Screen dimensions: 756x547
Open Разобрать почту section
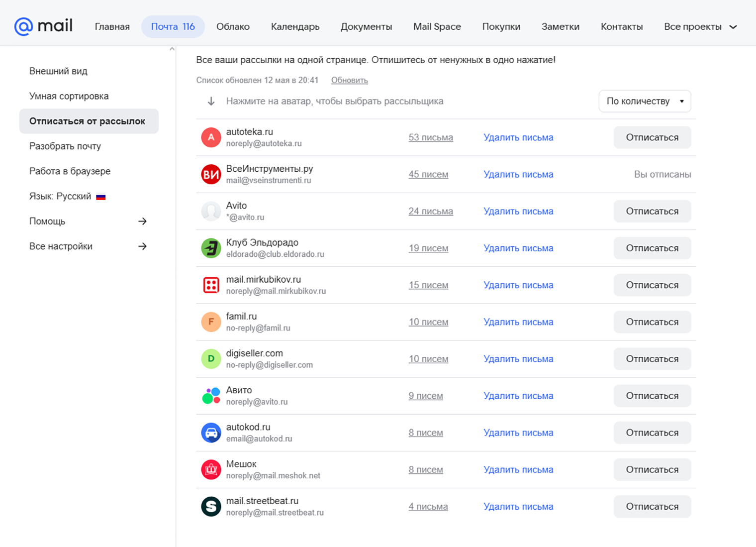click(x=65, y=146)
